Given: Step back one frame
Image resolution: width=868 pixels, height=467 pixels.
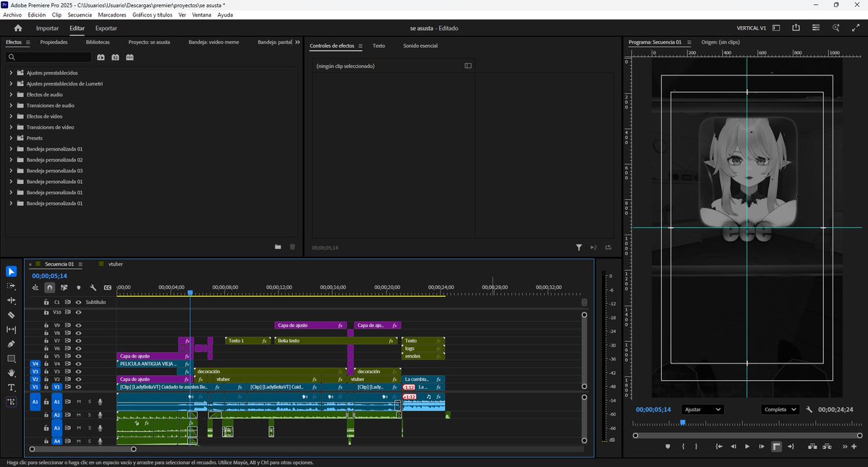Looking at the screenshot, I should 733,447.
